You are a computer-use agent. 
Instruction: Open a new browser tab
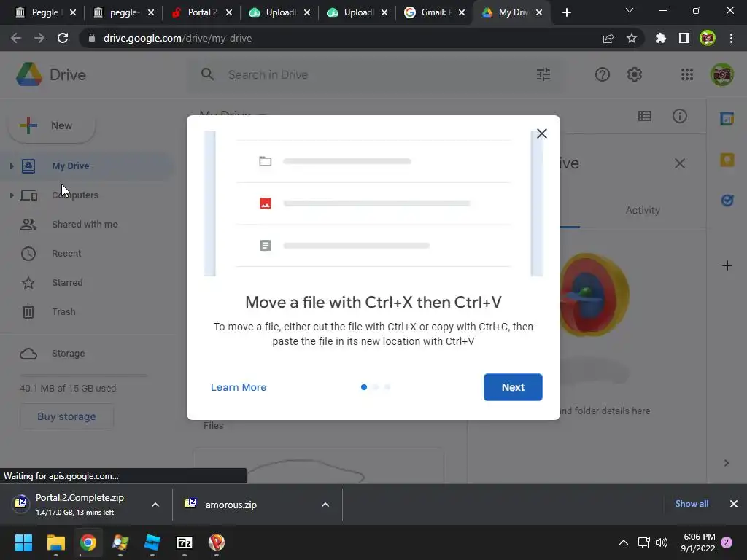(x=566, y=12)
